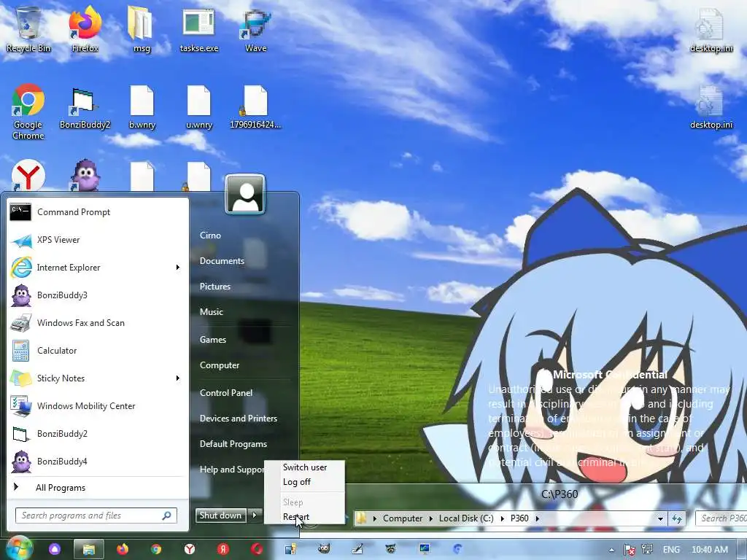Screen dimensions: 747x560
Task: Launch BonziBuddy2 from Start menu list
Action: pos(98,433)
